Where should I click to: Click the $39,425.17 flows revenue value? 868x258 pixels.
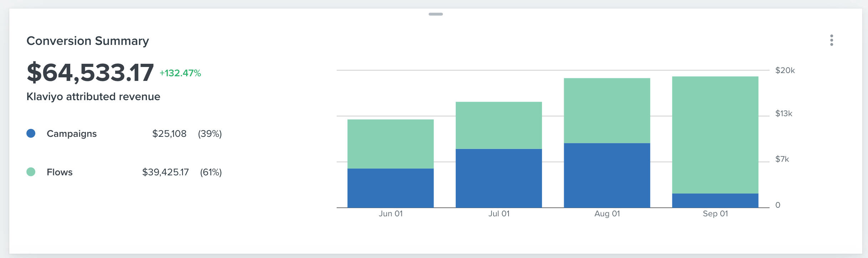click(165, 172)
